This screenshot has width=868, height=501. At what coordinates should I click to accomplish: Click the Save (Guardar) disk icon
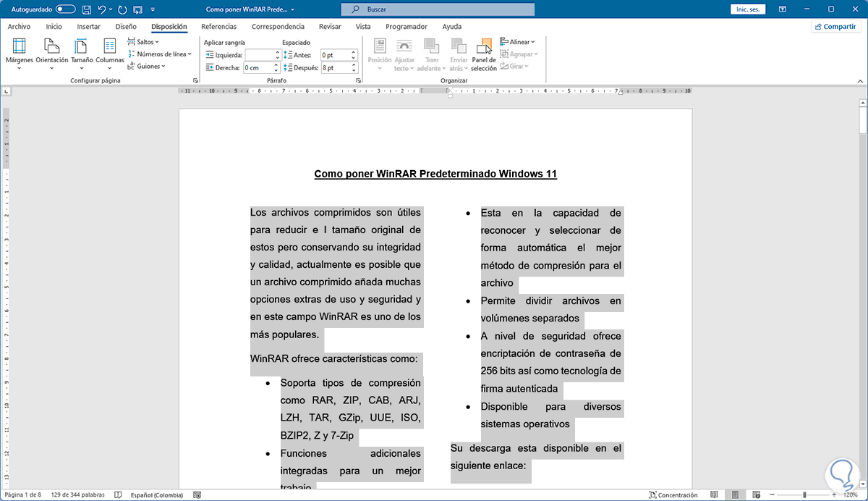point(87,9)
